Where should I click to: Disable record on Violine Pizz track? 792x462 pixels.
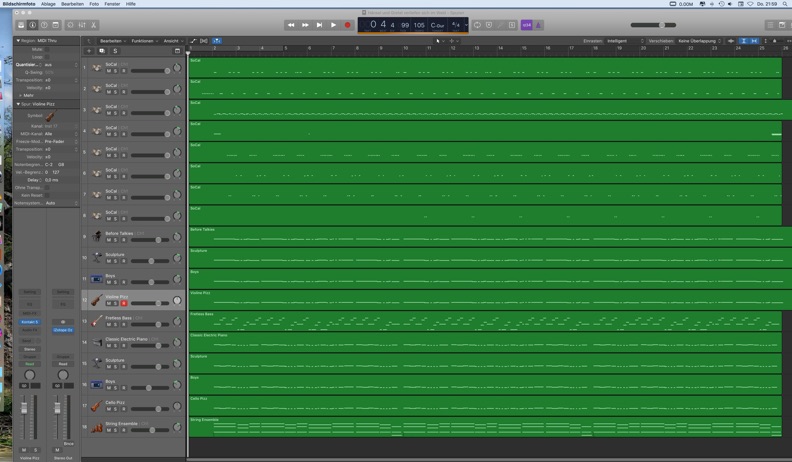124,303
